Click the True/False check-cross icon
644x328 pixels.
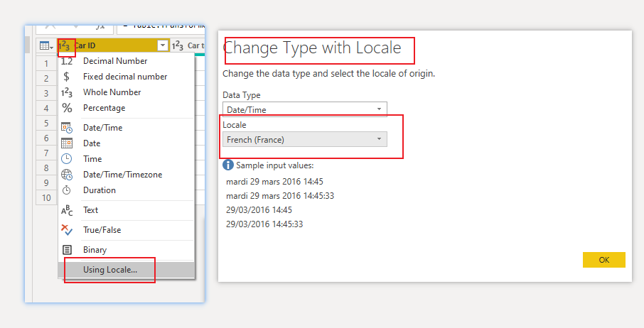pyautogui.click(x=67, y=229)
